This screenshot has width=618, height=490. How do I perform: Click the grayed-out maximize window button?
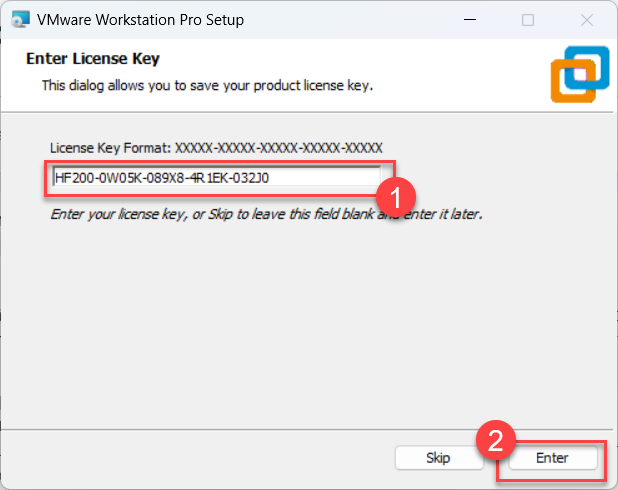[x=528, y=20]
